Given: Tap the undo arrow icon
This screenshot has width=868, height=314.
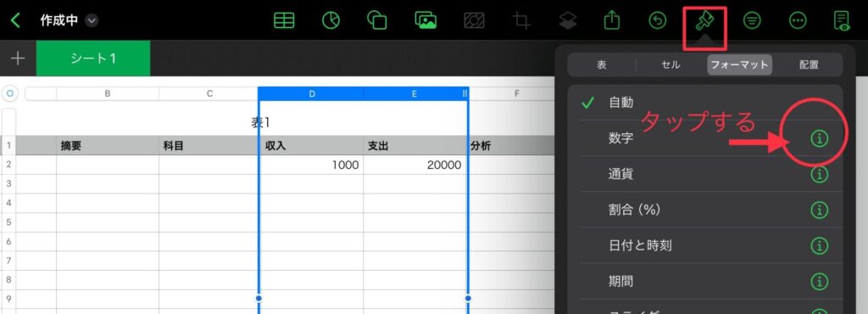Looking at the screenshot, I should coord(657,20).
